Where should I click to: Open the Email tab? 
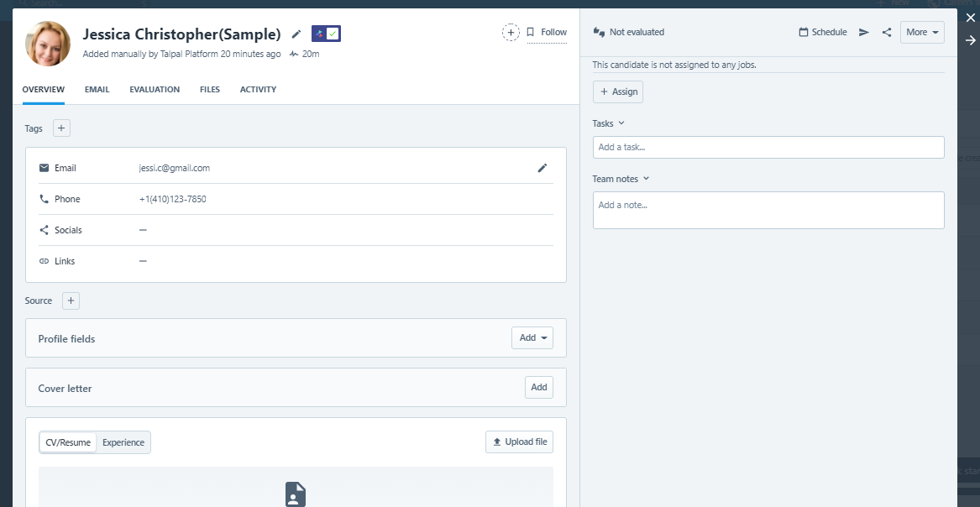(x=97, y=89)
